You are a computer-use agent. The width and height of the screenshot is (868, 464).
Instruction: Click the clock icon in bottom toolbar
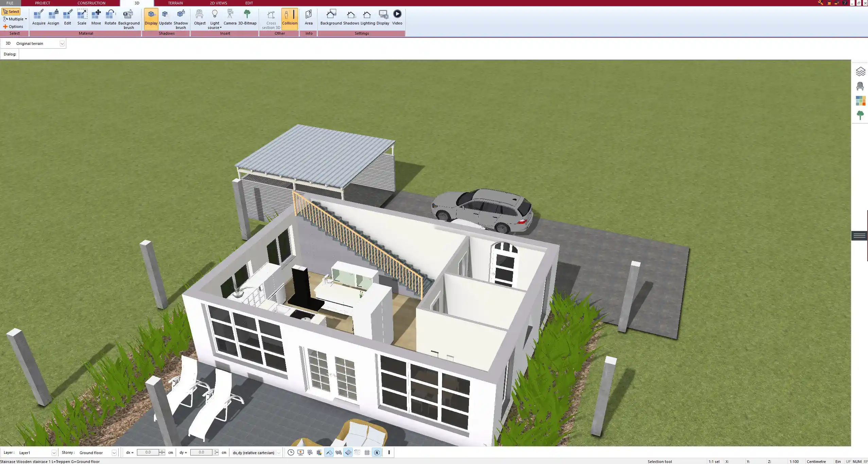click(x=291, y=452)
